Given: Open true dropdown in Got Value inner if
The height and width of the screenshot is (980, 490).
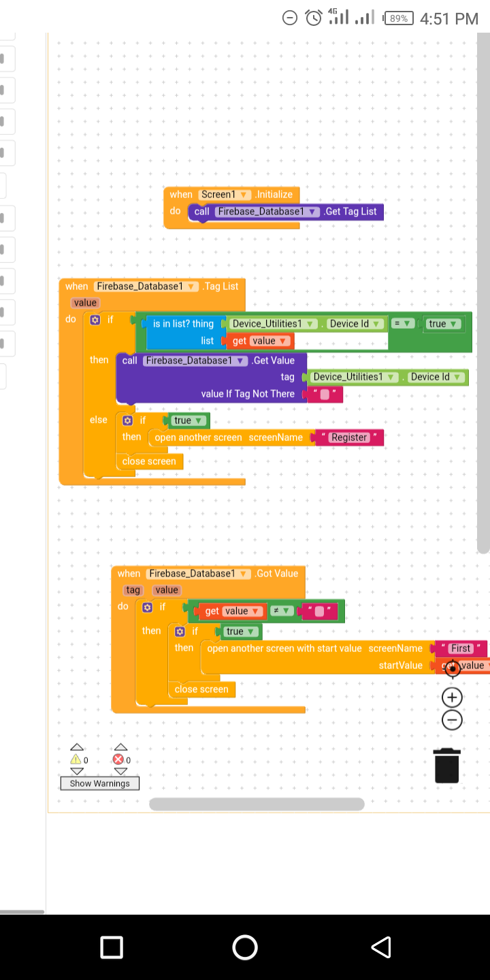Looking at the screenshot, I should click(x=240, y=632).
